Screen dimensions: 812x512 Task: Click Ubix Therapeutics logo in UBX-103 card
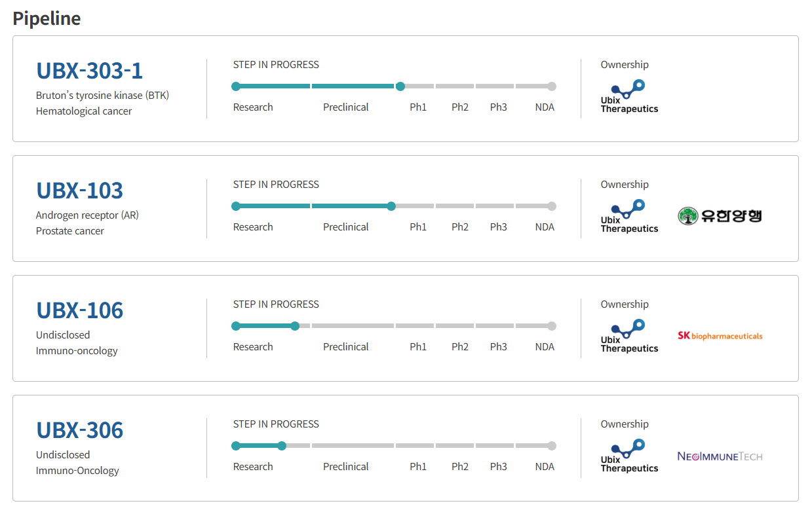(628, 216)
